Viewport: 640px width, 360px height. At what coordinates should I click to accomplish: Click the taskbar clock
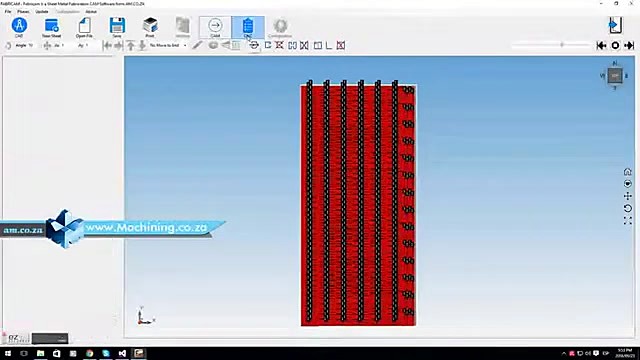[625, 353]
